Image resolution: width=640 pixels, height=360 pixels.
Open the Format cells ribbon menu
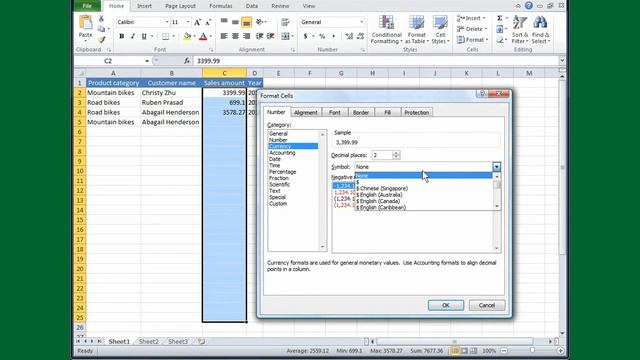click(x=472, y=40)
